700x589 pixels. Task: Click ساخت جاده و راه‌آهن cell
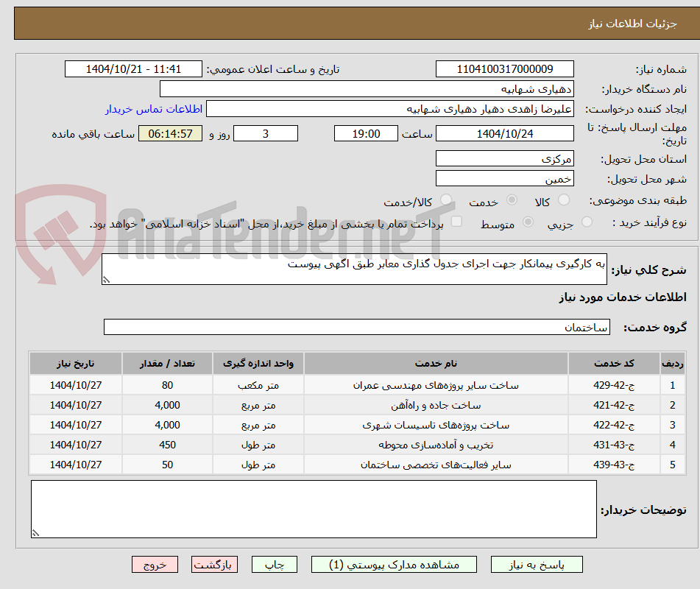436,405
